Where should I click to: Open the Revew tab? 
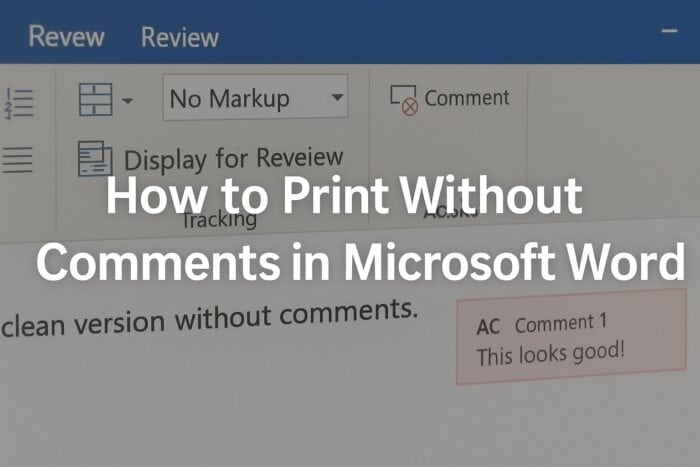point(66,36)
